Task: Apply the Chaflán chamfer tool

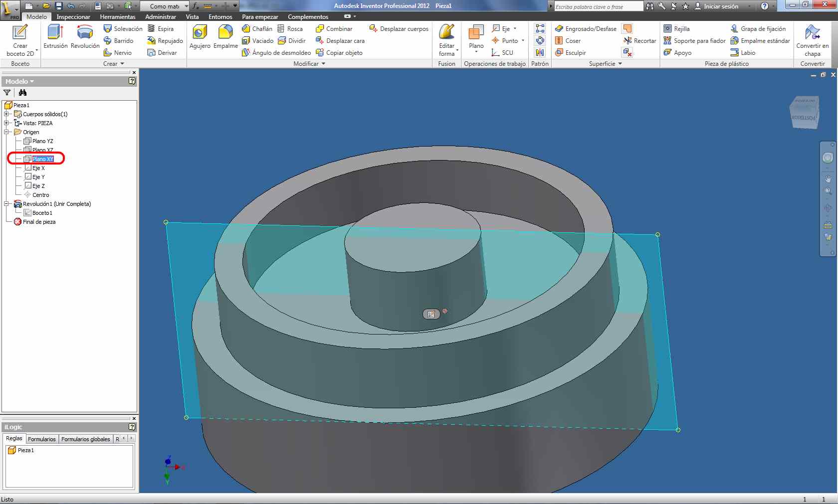Action: point(257,29)
